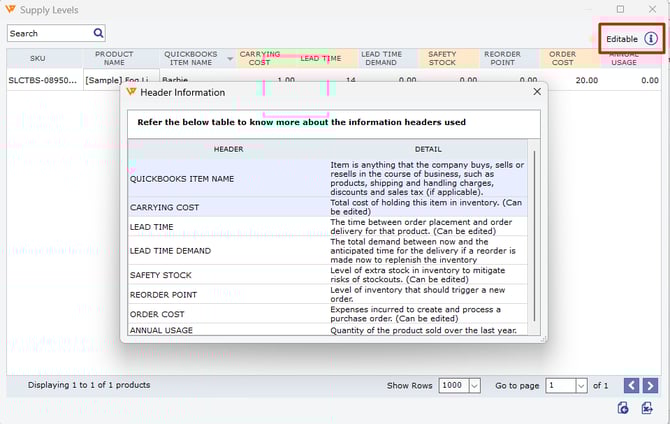670x424 pixels.
Task: Click the Order Cost column header
Action: pos(563,58)
